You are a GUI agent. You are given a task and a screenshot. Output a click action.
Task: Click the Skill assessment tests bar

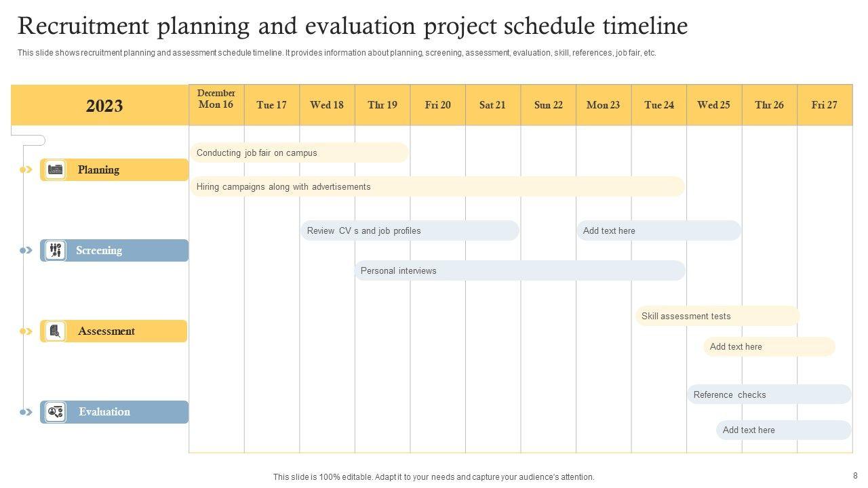[717, 317]
